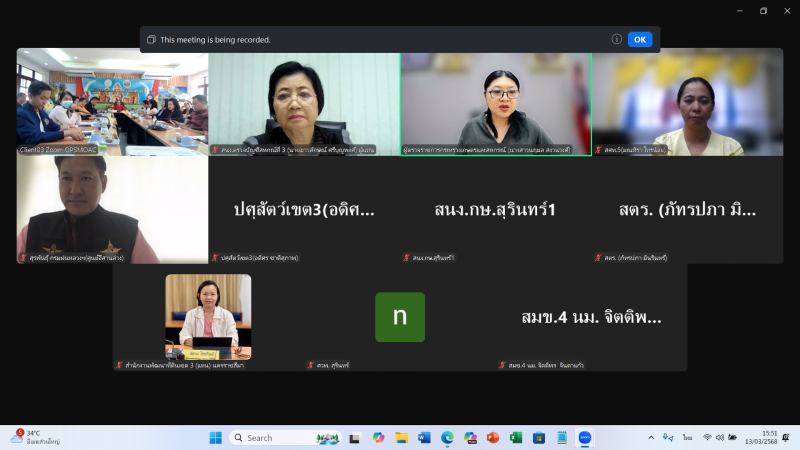Viewport: 800px width, 450px height.
Task: Select the สนง.กษ.สุรินทร์1 participant tile
Action: pyautogui.click(x=496, y=210)
